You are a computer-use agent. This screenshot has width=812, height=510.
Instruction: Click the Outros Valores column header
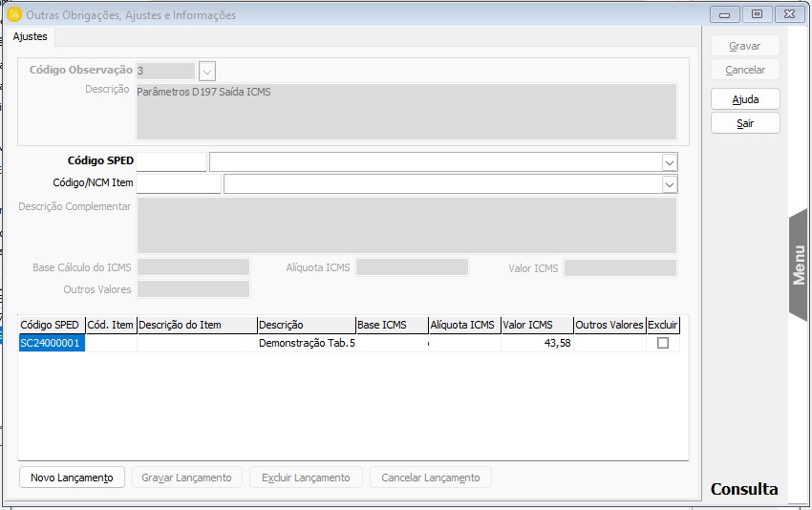point(609,325)
